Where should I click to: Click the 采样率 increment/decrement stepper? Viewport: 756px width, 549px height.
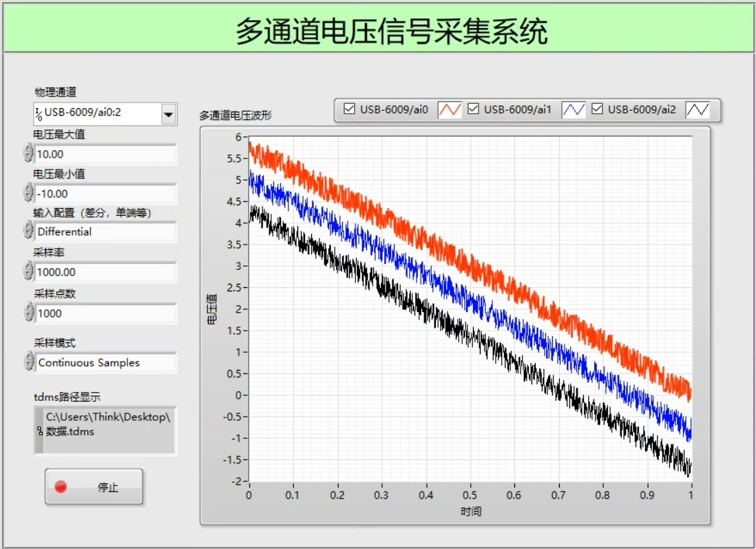[28, 271]
